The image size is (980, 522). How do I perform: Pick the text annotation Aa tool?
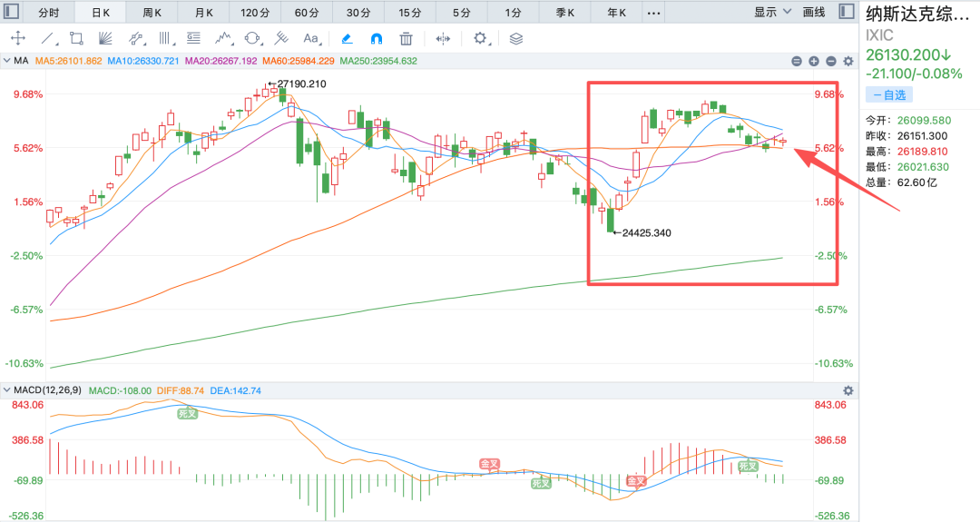311,39
